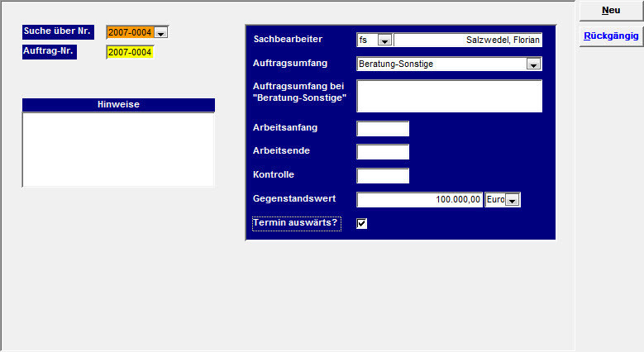
Task: Click the 'Auftragsumfang bei "Beratung-Sonstige"' label
Action: 299,92
